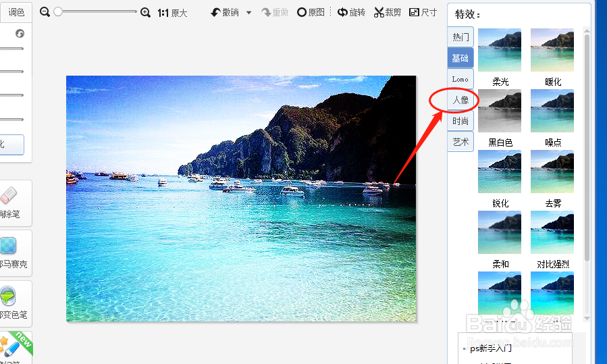Click 撤销 undo button
The height and width of the screenshot is (364, 607).
click(225, 12)
